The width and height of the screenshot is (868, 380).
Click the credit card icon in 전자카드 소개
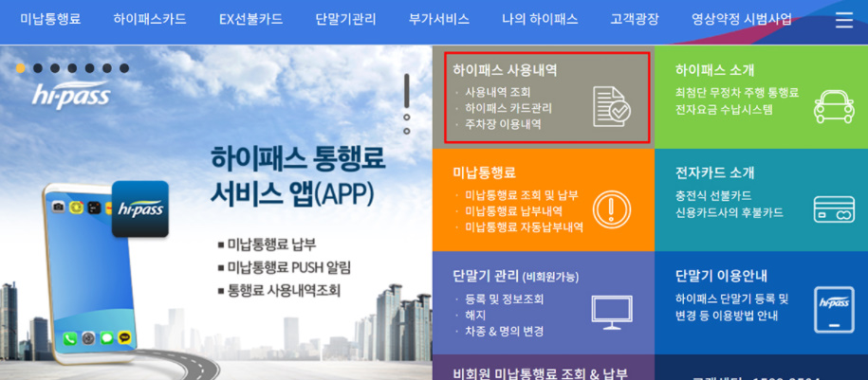click(x=834, y=209)
